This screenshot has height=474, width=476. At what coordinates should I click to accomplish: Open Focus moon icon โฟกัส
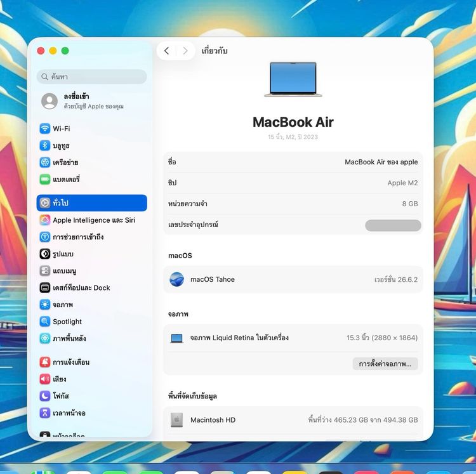[x=45, y=396]
